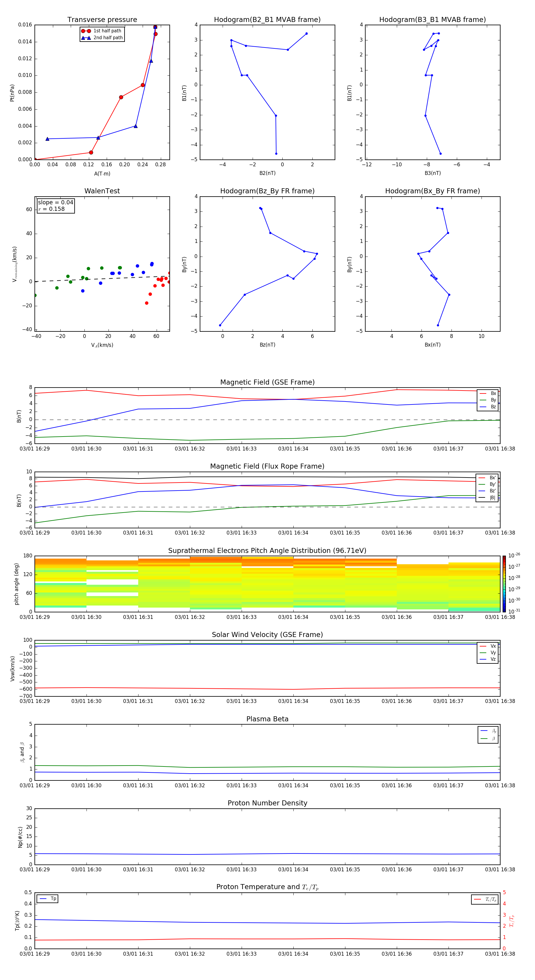Click the 'Vx' legend entry
The height and width of the screenshot is (980, 535).
(488, 646)
